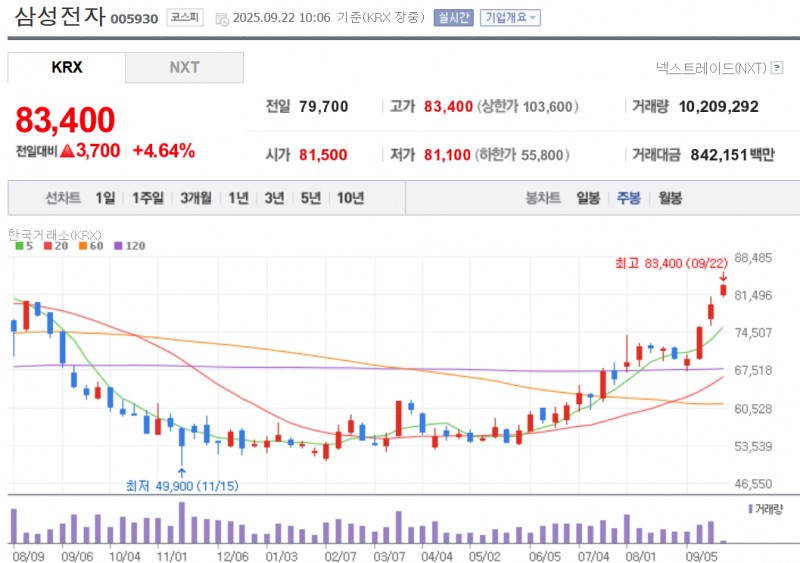
Task: Click the tallest volume bar near 11/15
Action: 182,522
